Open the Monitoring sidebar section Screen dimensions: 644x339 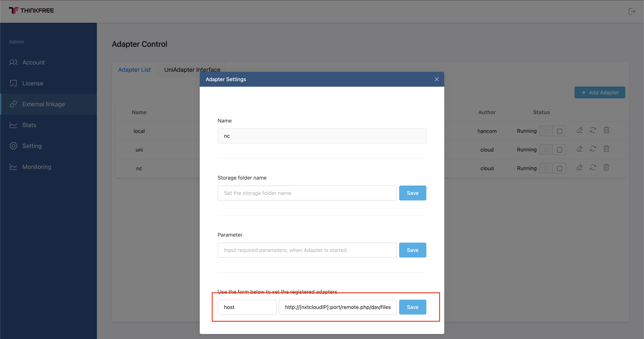pos(37,167)
